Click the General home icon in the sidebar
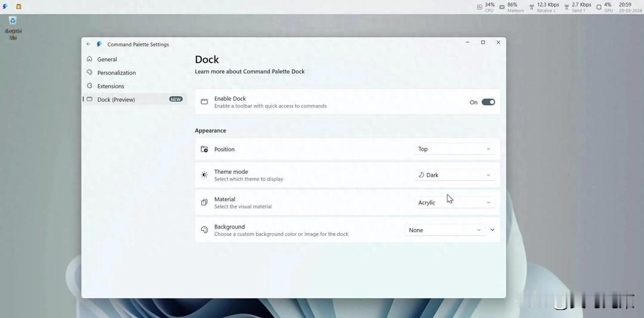Screen dimensions: 644x318 (x=90, y=59)
